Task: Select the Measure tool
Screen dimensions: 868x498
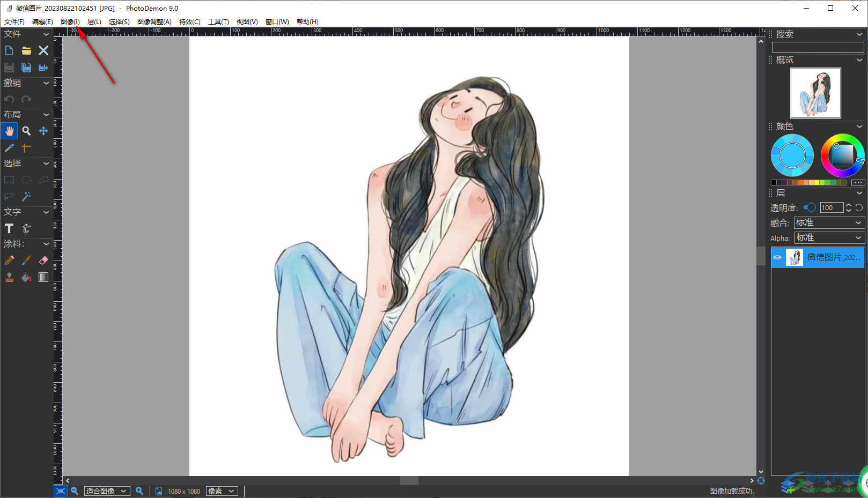Action: [26, 148]
